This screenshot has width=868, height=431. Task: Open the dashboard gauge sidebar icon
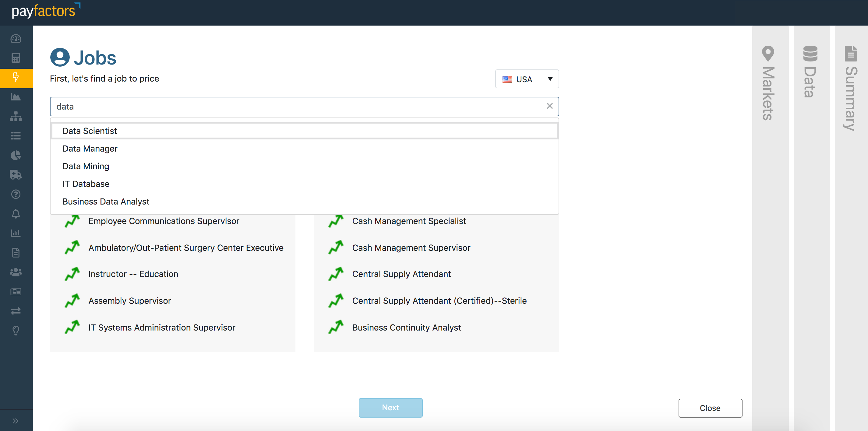[x=16, y=39]
